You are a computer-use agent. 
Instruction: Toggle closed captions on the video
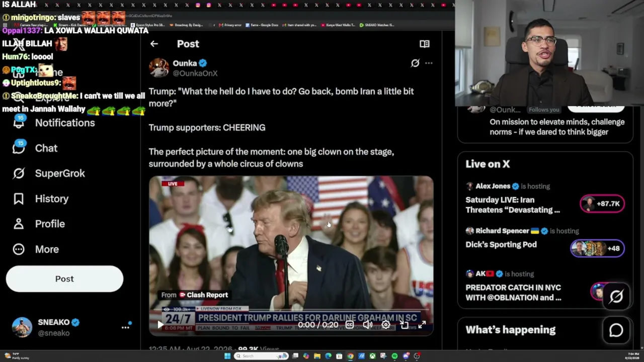(x=350, y=325)
